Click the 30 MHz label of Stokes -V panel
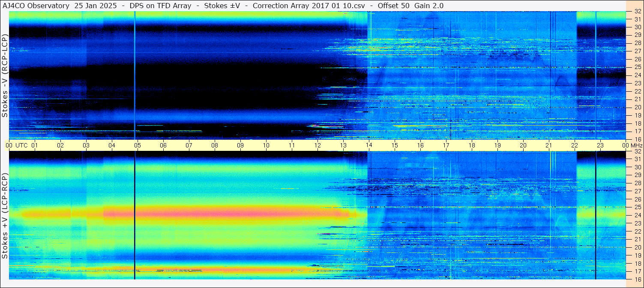Viewport: 644px width, 288px height. click(x=637, y=27)
